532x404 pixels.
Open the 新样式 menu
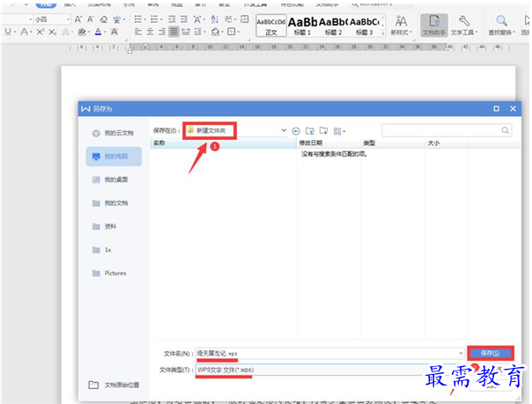tap(401, 26)
